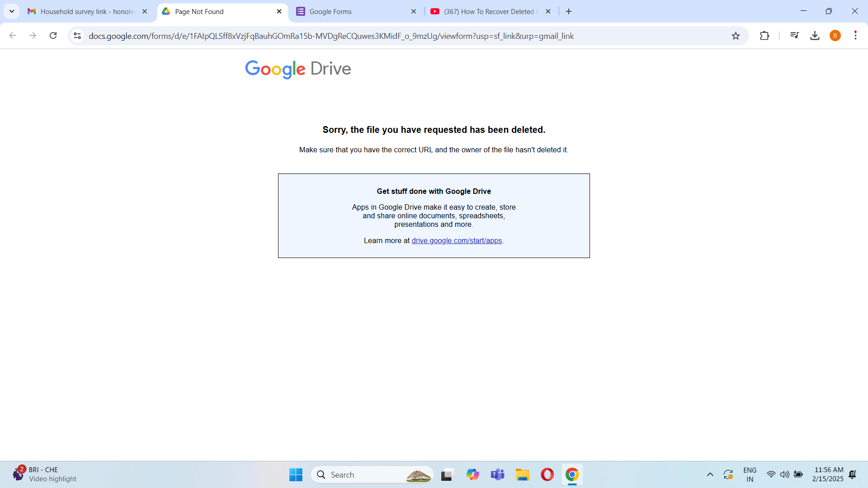Open the drive.google.com/start/apps link
This screenshot has height=488, width=868.
coord(457,241)
